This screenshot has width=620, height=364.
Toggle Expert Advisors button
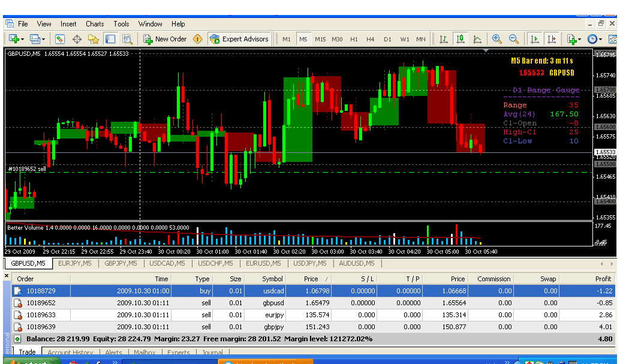(x=239, y=39)
